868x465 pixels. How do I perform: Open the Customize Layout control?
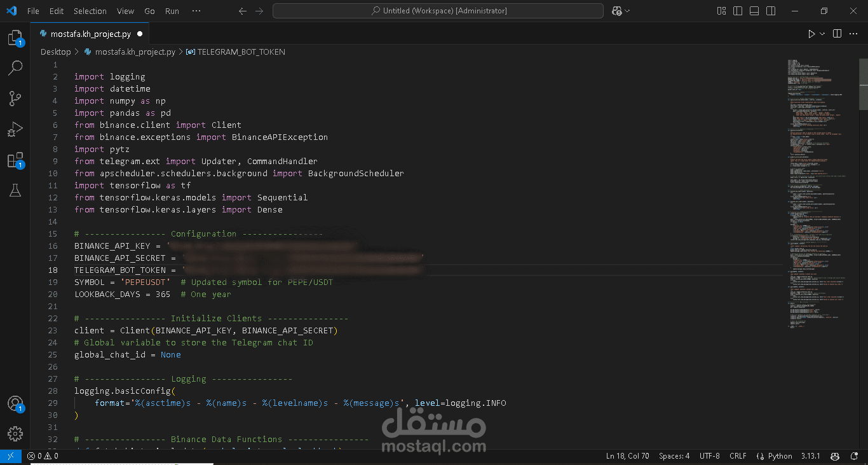721,11
